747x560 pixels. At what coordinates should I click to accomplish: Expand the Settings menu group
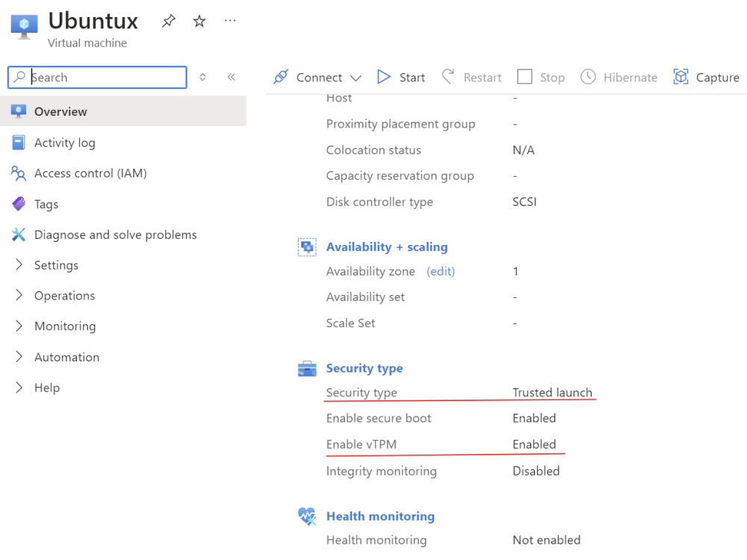point(56,265)
